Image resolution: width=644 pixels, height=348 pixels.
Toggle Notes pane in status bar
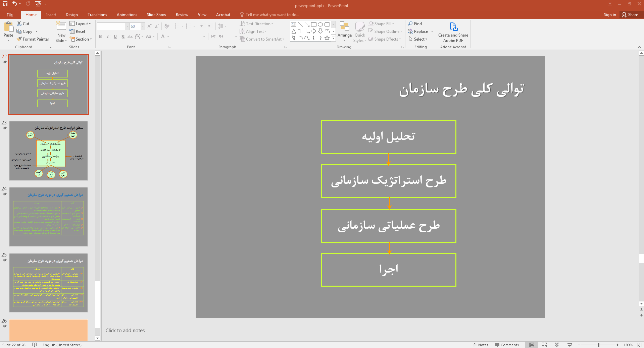pos(481,345)
